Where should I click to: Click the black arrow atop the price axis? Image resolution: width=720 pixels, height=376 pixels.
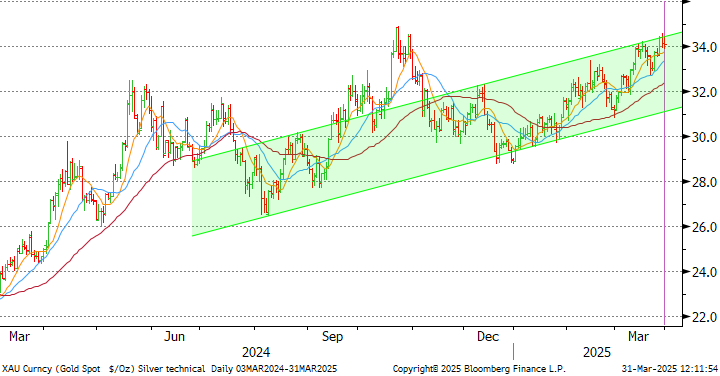click(687, 2)
